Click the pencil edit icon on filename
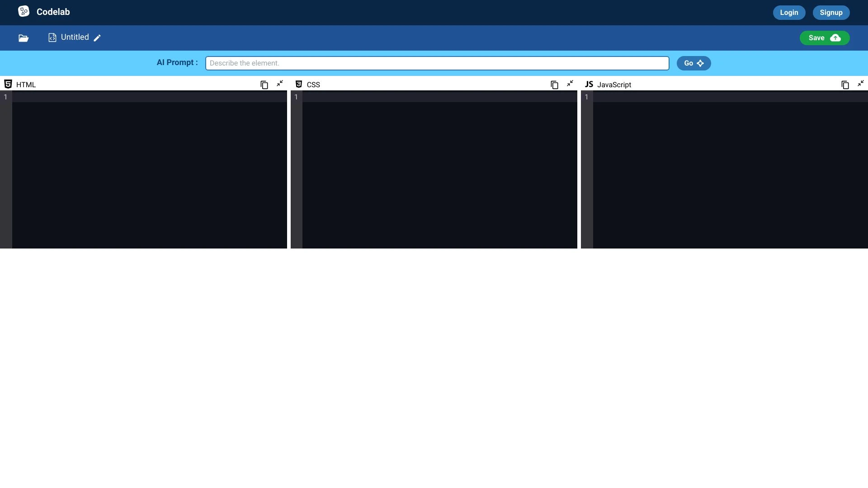 (97, 38)
